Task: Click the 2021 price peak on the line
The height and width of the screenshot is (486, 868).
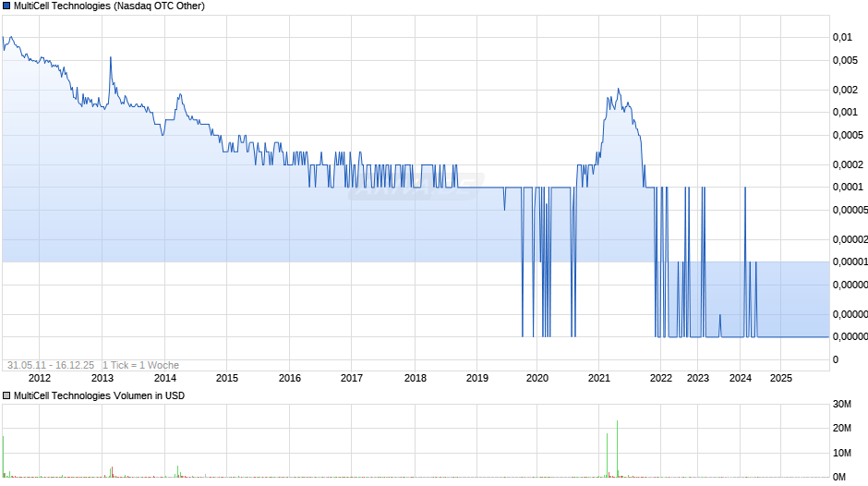Action: point(619,90)
